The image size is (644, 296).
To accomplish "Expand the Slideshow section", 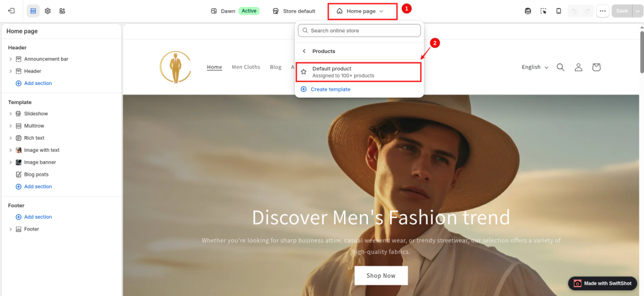I will 11,113.
